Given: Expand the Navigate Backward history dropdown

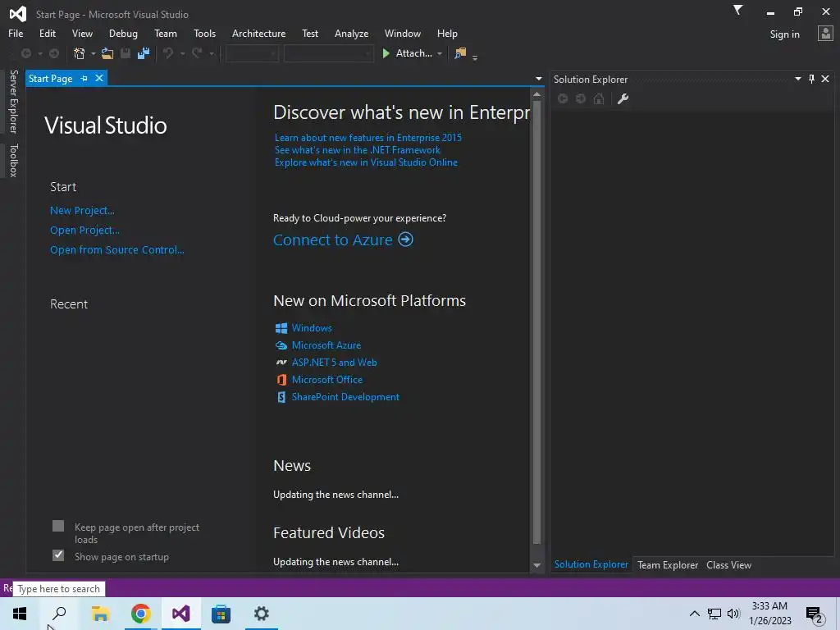Looking at the screenshot, I should click(40, 53).
